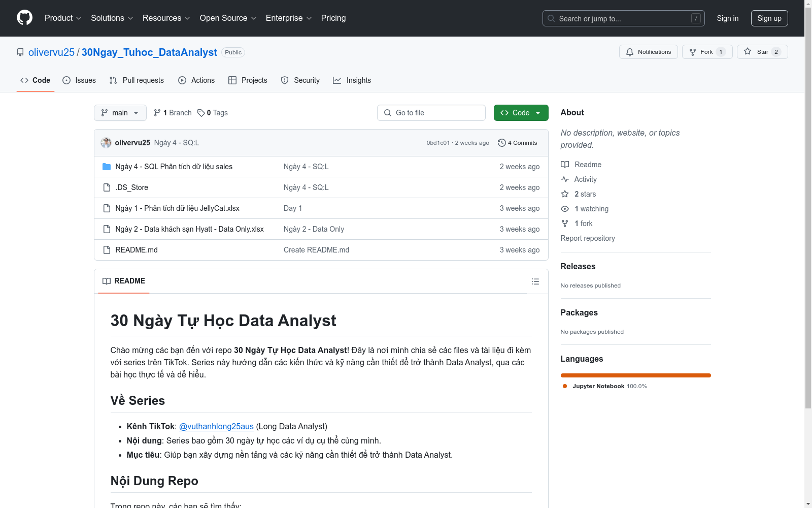Select the README tab in file viewer
812x508 pixels.
pyautogui.click(x=124, y=281)
